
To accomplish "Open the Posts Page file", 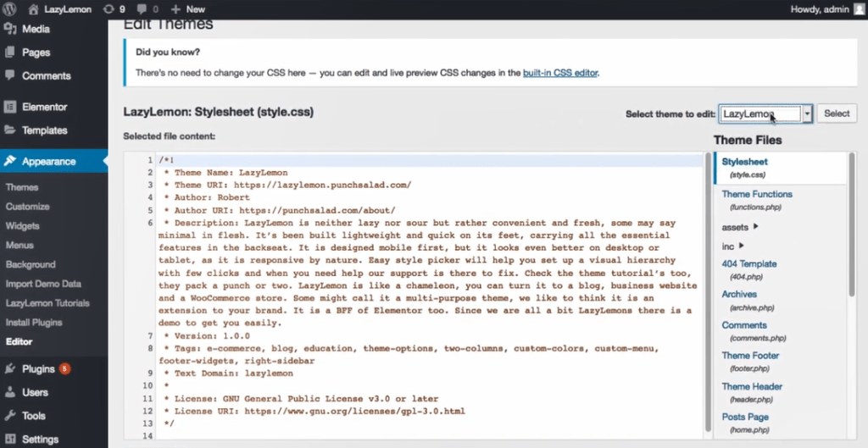I will click(745, 417).
